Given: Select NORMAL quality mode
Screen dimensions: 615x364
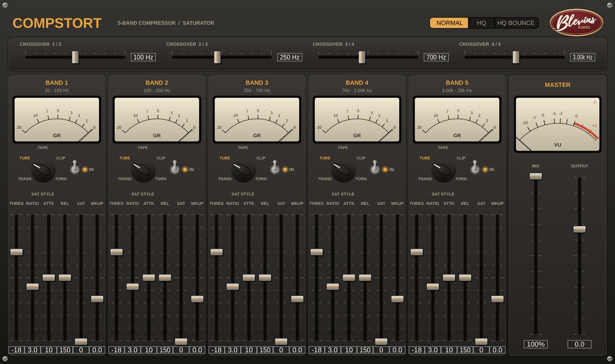Looking at the screenshot, I should 449,23.
